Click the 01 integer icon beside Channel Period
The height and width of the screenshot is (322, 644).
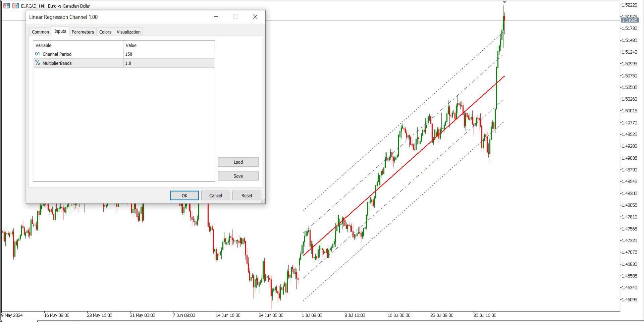point(38,54)
